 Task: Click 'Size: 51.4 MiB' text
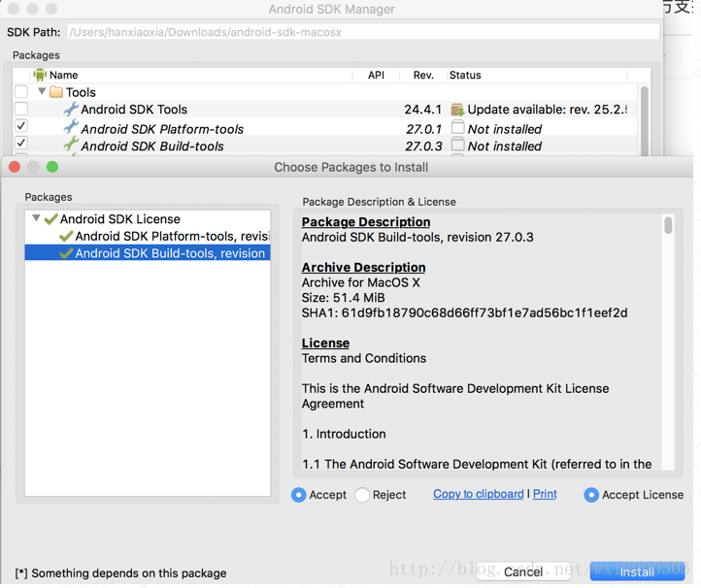click(x=344, y=298)
